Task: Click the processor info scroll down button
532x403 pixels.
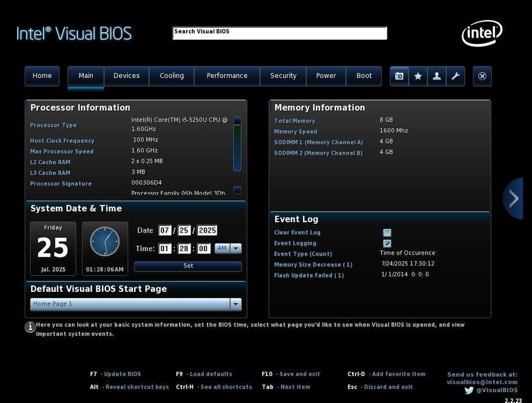Action: click(x=237, y=190)
